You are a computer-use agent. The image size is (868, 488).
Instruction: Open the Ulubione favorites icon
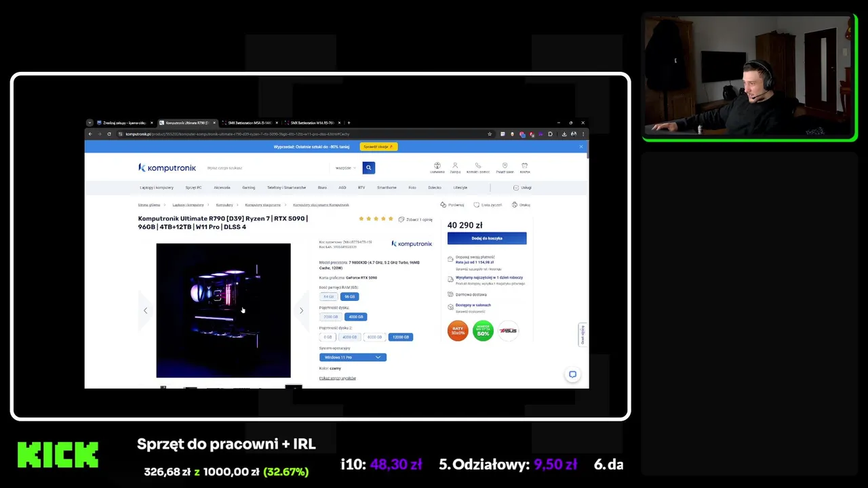pos(437,167)
